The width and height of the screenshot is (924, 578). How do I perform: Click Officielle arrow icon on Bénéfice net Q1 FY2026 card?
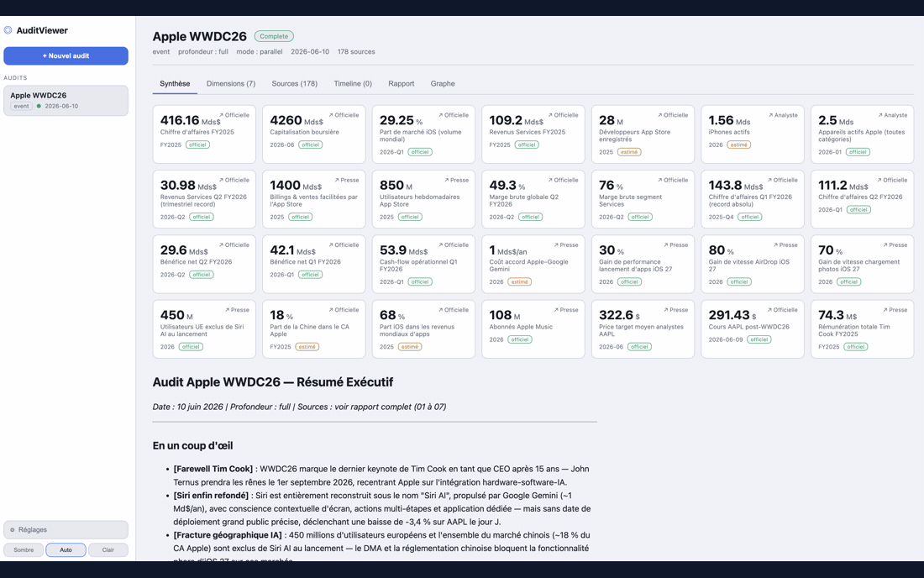click(x=331, y=244)
